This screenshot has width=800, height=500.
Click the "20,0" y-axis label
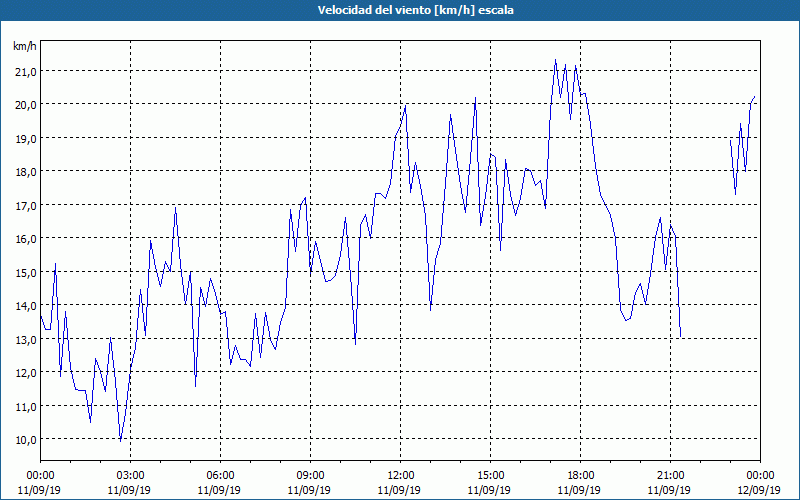coord(26,105)
